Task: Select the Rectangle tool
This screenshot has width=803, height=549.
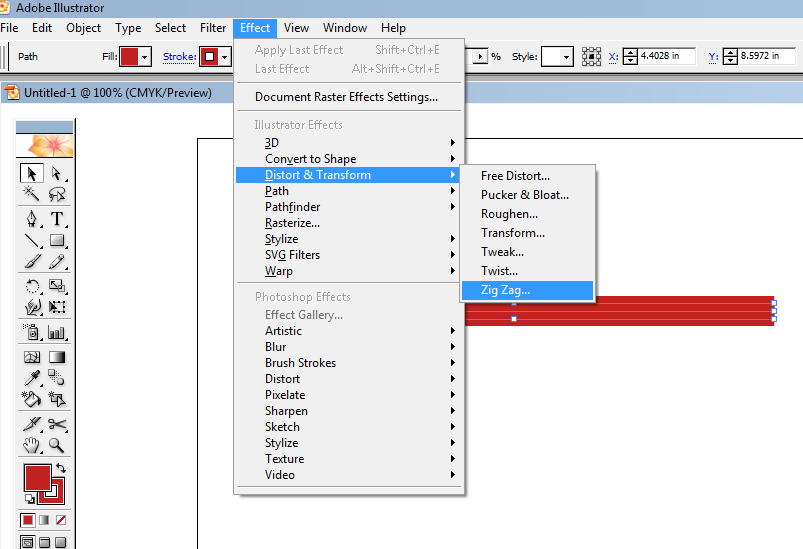Action: [57, 240]
